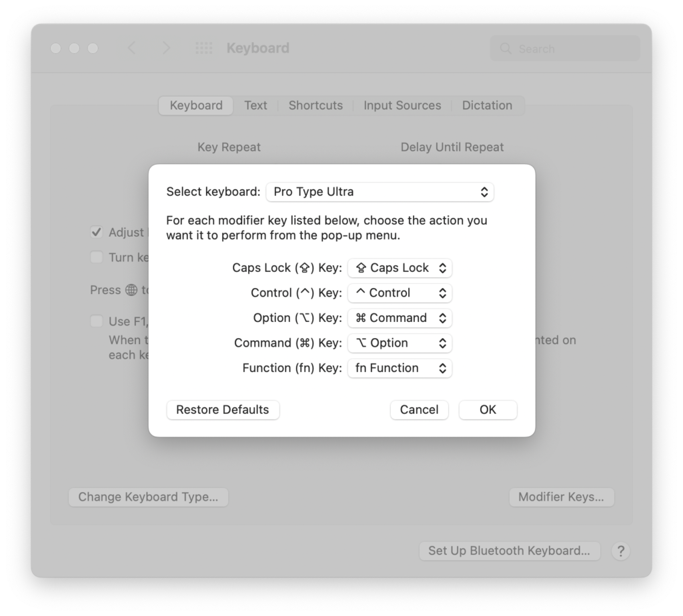This screenshot has width=683, height=616.
Task: Click the Modifier Keys button
Action: coord(562,497)
